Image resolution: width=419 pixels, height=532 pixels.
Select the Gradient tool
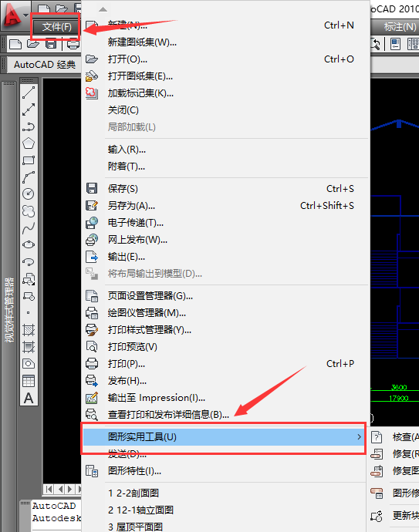(x=29, y=347)
